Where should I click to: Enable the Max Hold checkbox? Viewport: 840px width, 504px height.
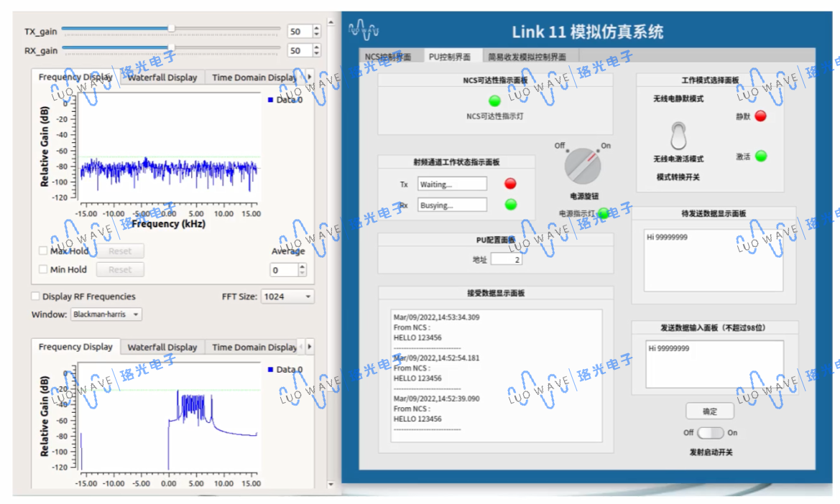point(44,251)
